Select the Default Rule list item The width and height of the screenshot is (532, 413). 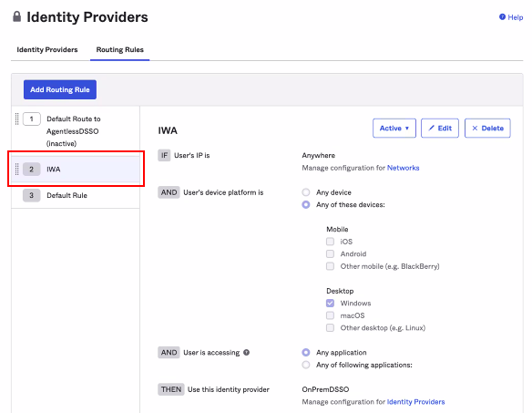pos(76,195)
